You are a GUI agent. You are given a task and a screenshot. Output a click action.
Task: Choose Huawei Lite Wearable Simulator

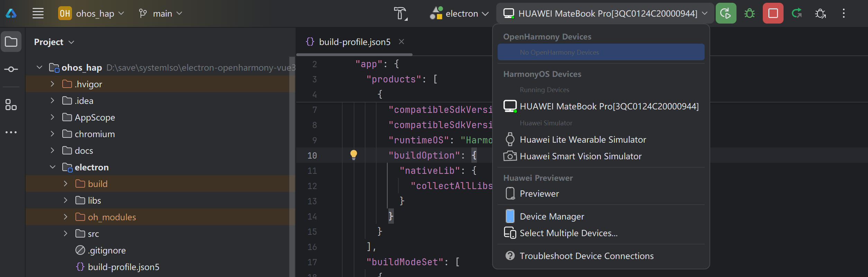pyautogui.click(x=601, y=139)
